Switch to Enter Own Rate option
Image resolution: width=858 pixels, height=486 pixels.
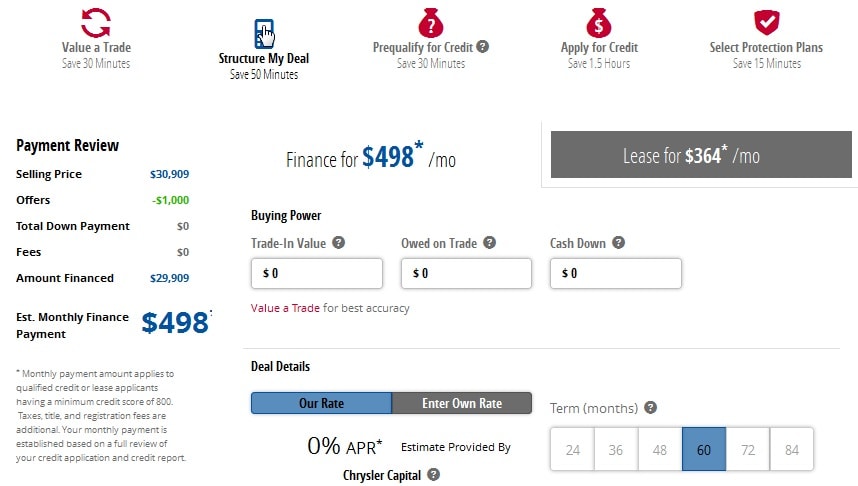pos(462,403)
